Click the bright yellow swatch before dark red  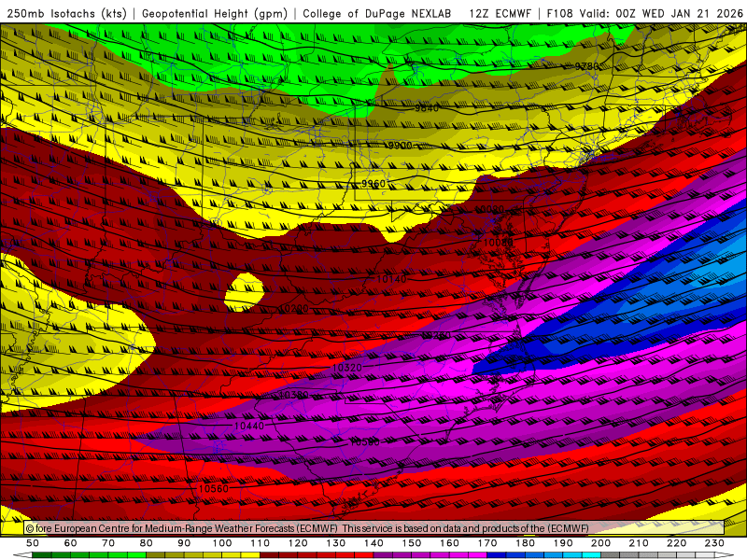[250, 555]
